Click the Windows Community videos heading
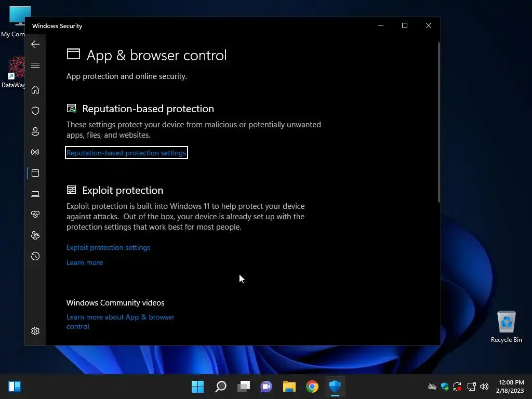The height and width of the screenshot is (399, 532). (115, 303)
